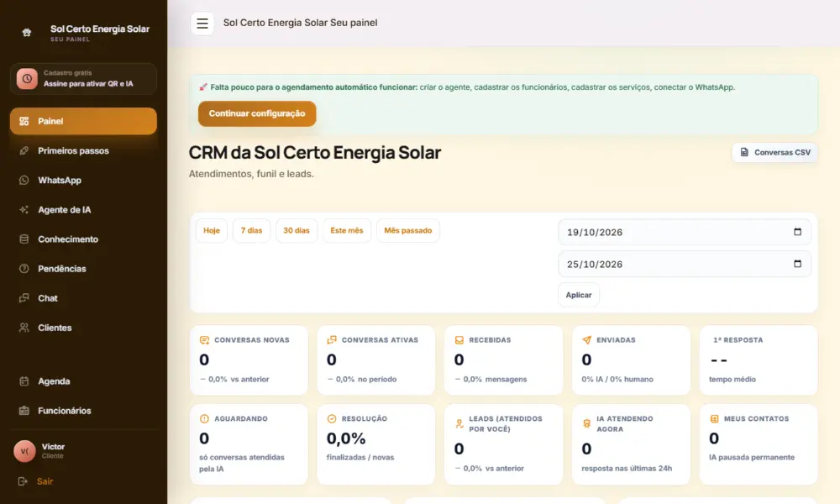
Task: Click the calendar icon for Agenda
Action: coord(24,381)
